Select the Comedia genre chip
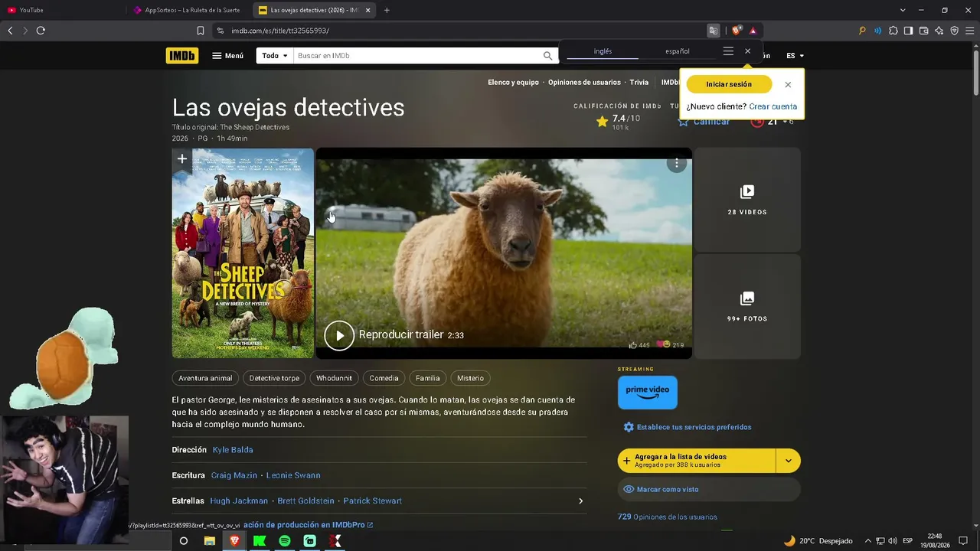Screen dimensions: 980x551 [x=384, y=378]
